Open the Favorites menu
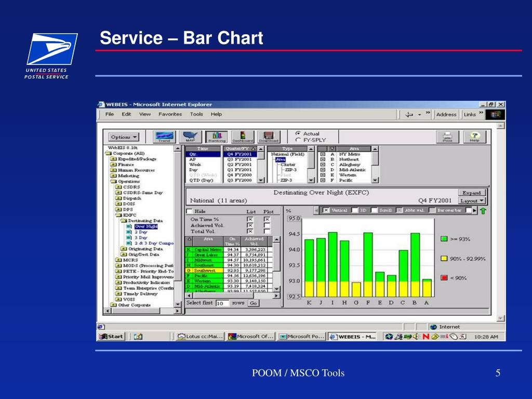The height and width of the screenshot is (399, 532). (170, 114)
